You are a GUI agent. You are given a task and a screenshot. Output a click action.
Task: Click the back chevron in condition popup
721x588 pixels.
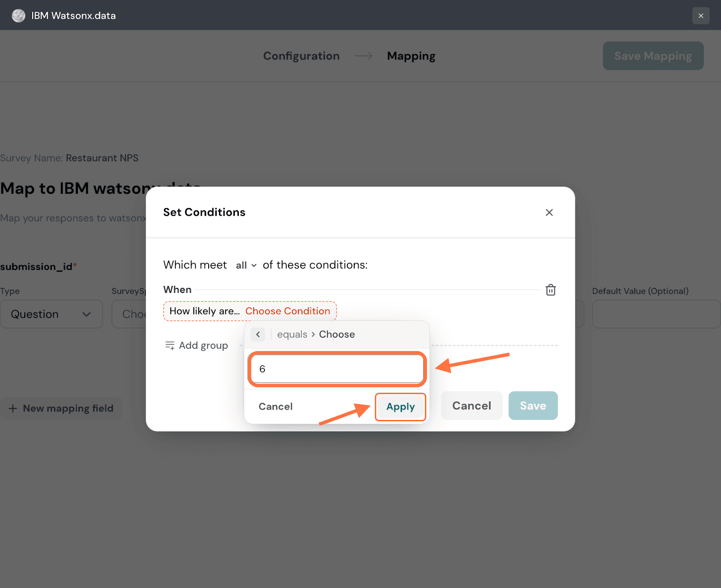[258, 334]
